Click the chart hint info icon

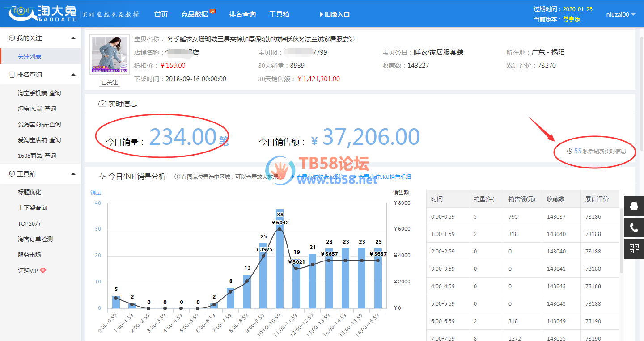[177, 177]
